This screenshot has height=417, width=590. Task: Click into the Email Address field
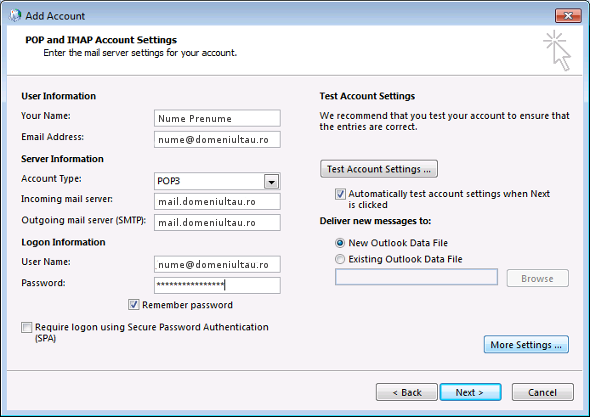pyautogui.click(x=217, y=140)
